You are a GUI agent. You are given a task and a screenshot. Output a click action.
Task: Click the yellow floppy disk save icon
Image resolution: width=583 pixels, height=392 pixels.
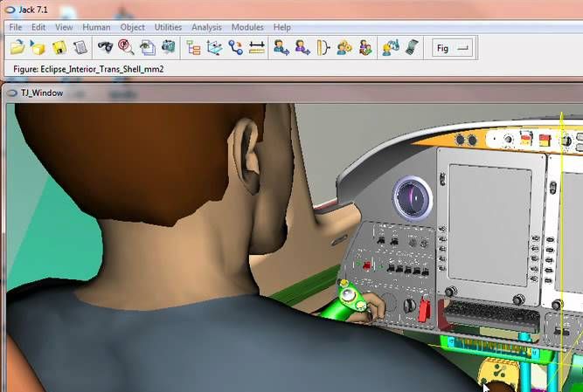(59, 47)
